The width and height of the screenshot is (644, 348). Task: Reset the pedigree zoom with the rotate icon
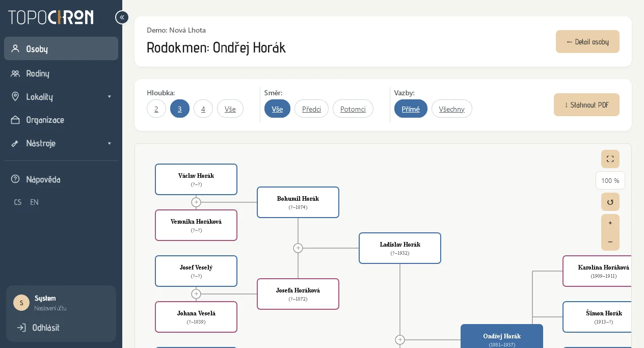pos(610,202)
